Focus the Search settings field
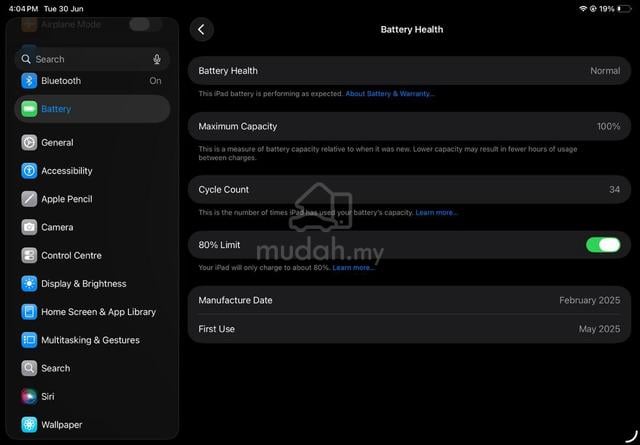 [x=92, y=59]
